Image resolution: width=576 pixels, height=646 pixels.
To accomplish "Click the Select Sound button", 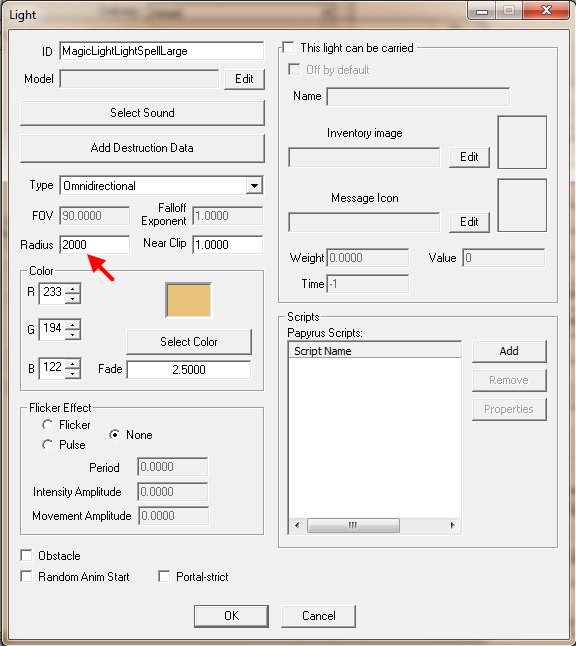I will (x=142, y=112).
